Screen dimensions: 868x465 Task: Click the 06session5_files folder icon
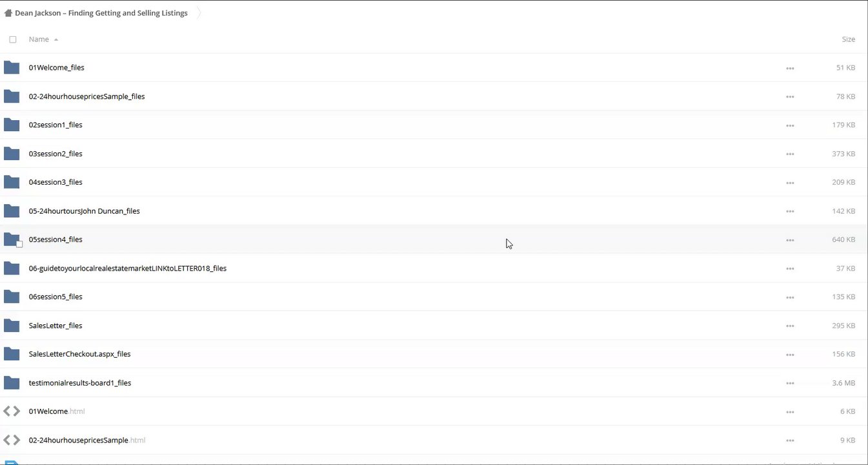pyautogui.click(x=12, y=297)
